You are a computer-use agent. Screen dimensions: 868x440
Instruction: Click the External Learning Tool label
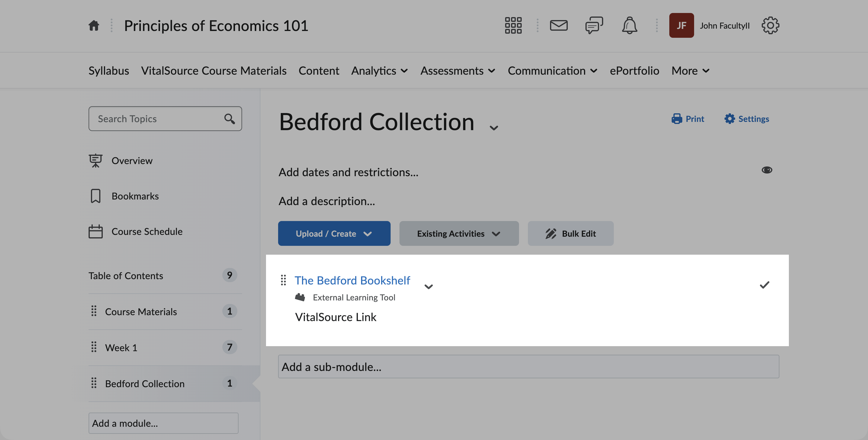[354, 297]
